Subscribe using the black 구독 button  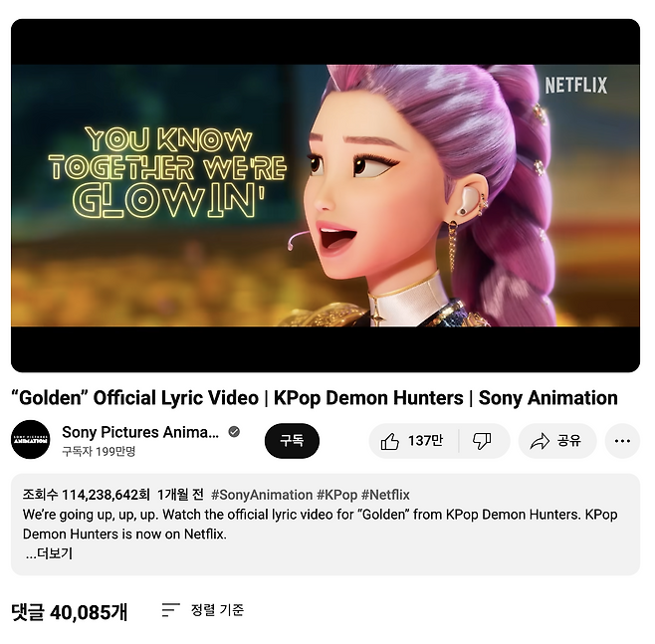[292, 441]
